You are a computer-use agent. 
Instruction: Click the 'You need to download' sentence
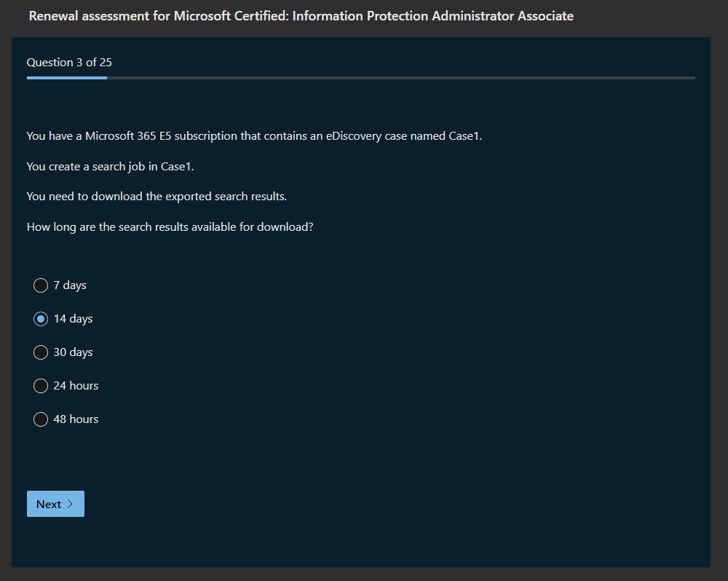[157, 197]
